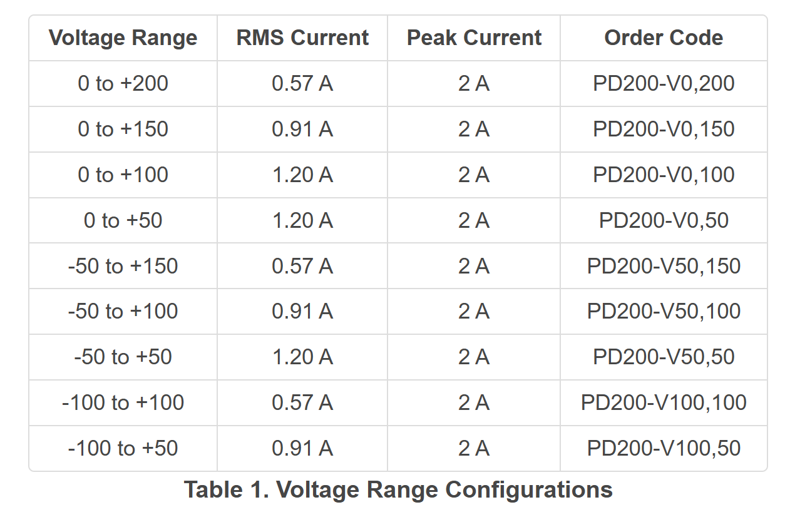Select order code PD200-V100,100
This screenshot has height=532, width=790.
664,402
